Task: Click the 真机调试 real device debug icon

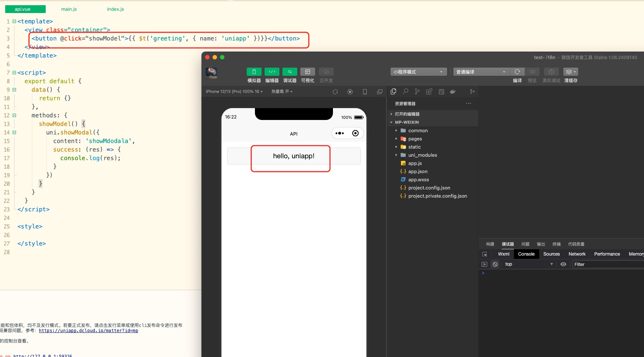Action: pyautogui.click(x=551, y=72)
